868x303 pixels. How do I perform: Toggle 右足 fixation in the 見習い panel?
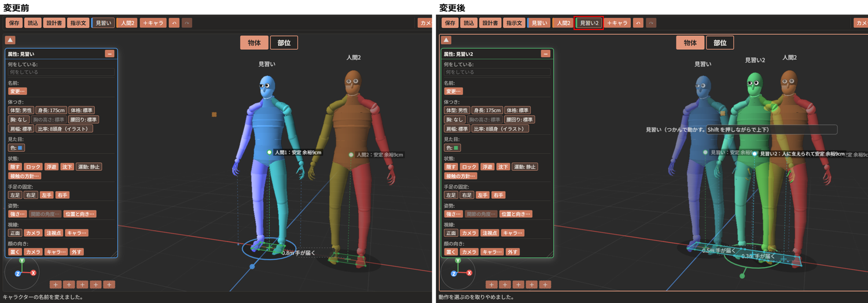[x=31, y=195]
